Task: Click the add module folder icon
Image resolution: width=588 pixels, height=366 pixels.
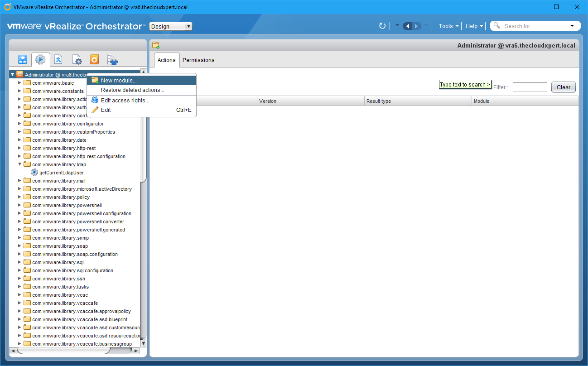Action: coord(156,45)
